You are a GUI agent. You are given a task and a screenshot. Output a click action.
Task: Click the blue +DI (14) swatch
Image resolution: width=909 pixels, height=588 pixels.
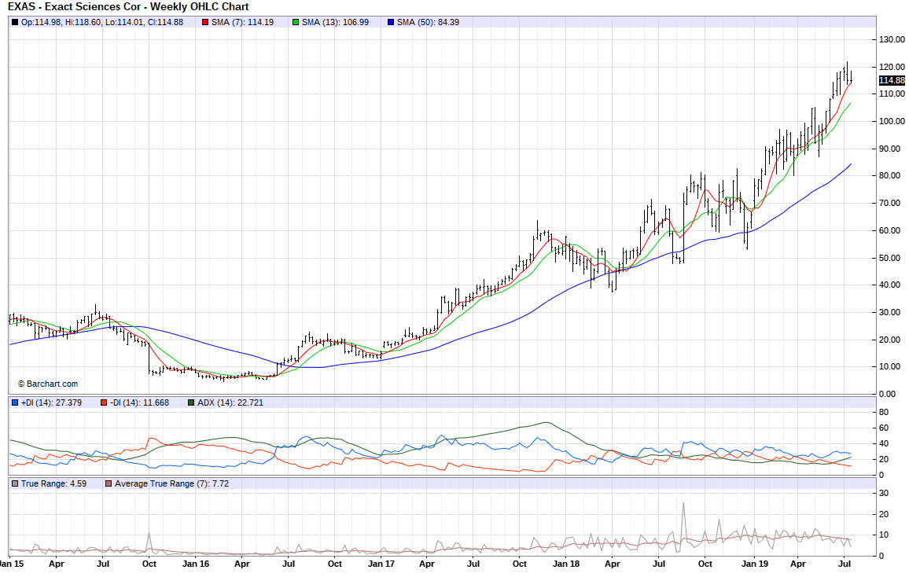[15, 402]
